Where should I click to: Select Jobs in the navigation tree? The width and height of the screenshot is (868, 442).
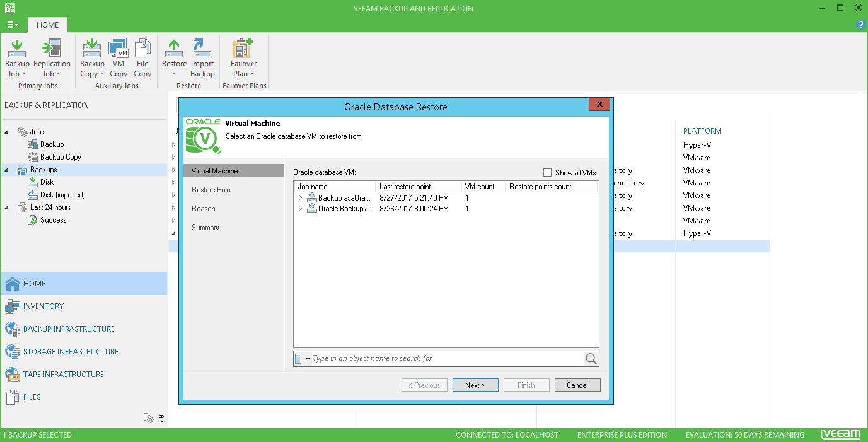37,132
